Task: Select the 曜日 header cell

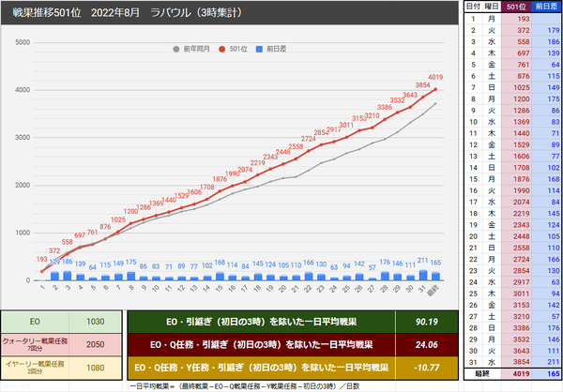Action: click(x=492, y=7)
